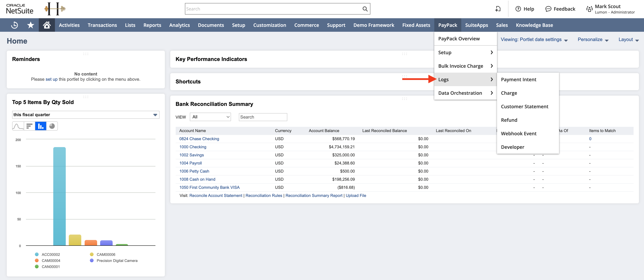Select Webhook Event in Logs submenu
The height and width of the screenshot is (280, 644).
[x=528, y=133]
